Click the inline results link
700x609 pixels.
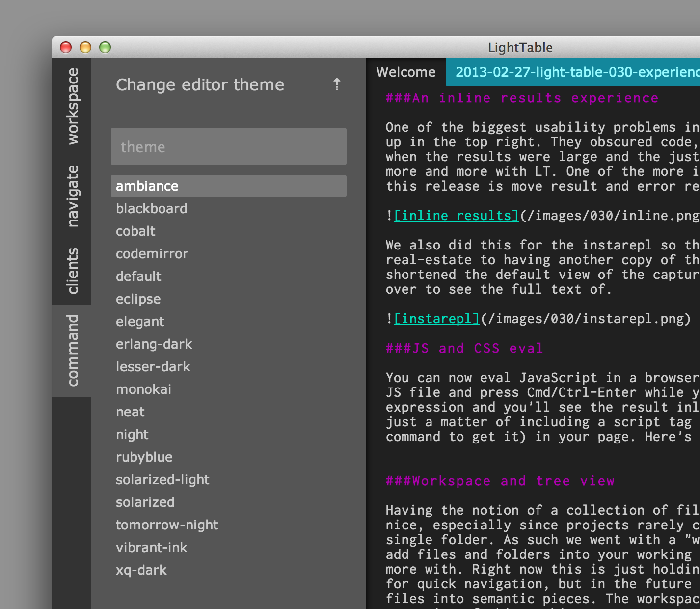point(456,216)
